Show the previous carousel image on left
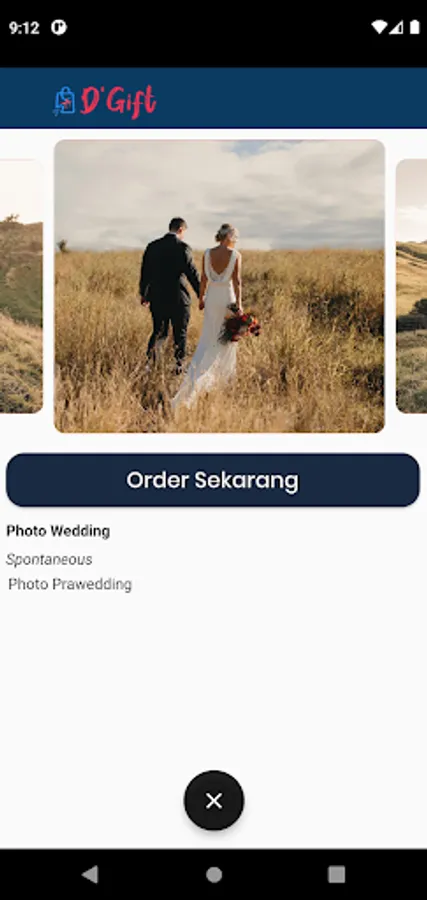 coord(21,286)
